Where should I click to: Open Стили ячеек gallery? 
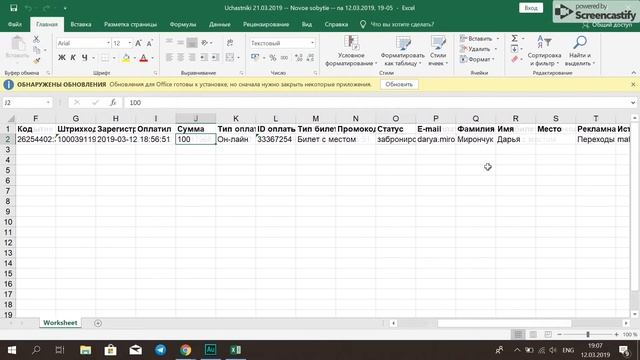[x=438, y=51]
